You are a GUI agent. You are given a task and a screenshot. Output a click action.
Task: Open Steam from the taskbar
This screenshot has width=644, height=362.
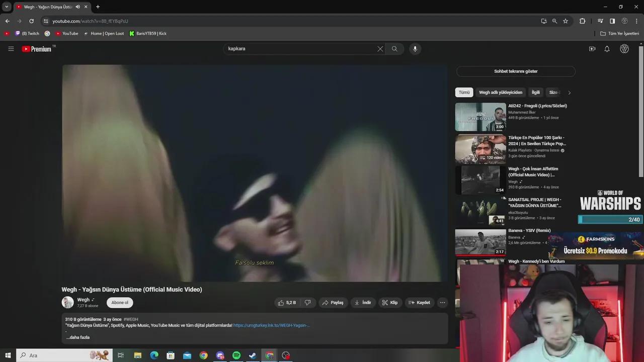pyautogui.click(x=253, y=355)
